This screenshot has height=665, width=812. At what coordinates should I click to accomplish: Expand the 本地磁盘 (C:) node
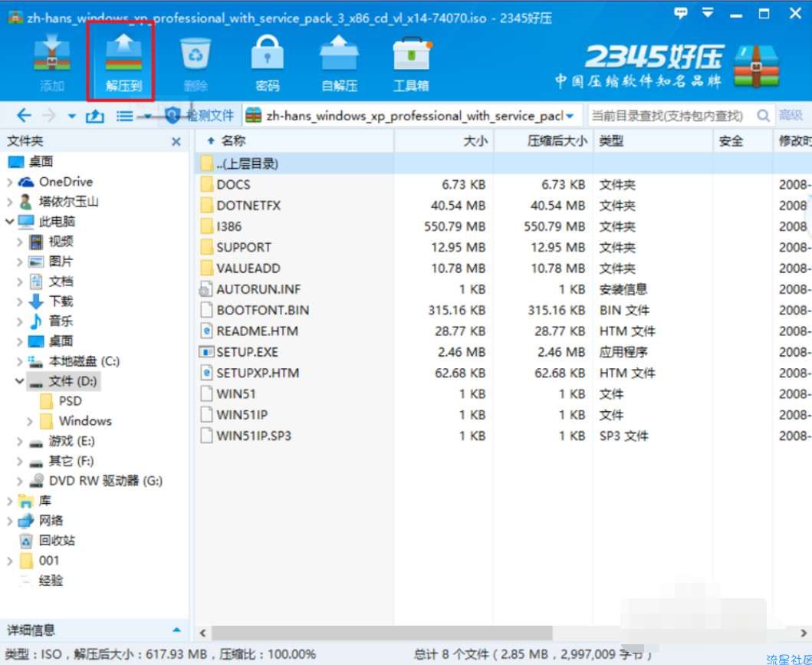click(20, 361)
